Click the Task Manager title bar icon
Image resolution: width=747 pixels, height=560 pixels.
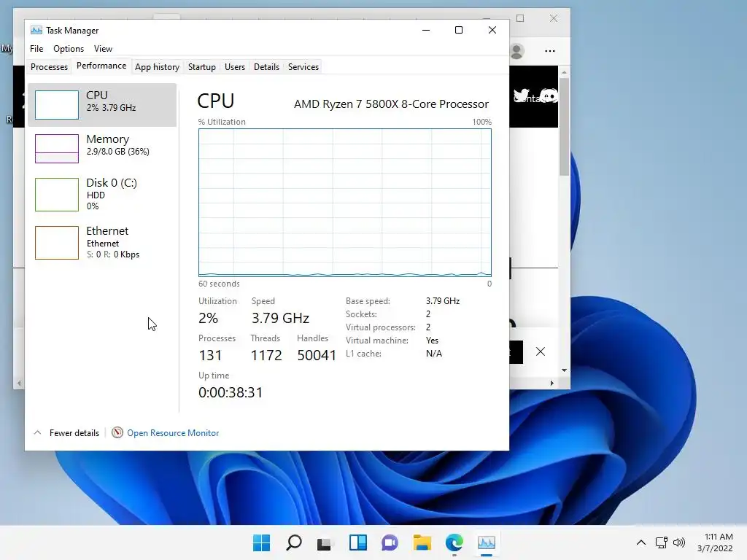[x=36, y=30]
